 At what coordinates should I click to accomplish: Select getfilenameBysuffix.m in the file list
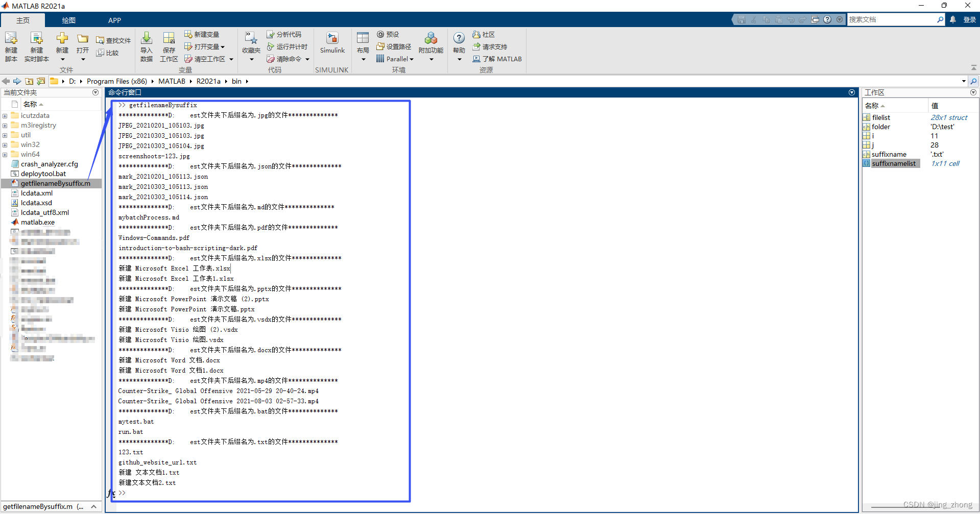55,183
